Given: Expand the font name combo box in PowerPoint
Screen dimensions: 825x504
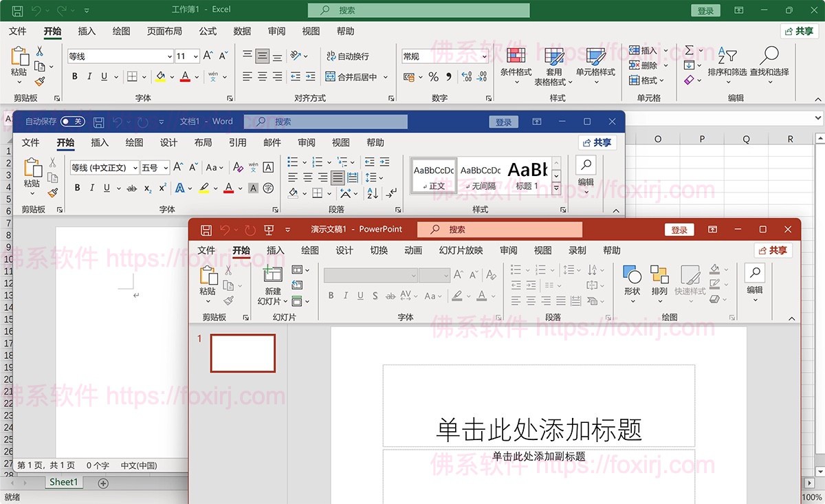Looking at the screenshot, I should [x=413, y=276].
